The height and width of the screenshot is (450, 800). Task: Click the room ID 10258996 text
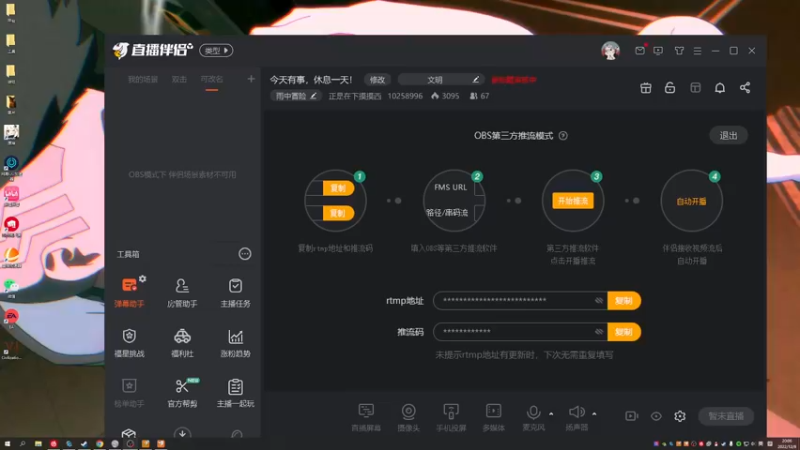coord(405,96)
